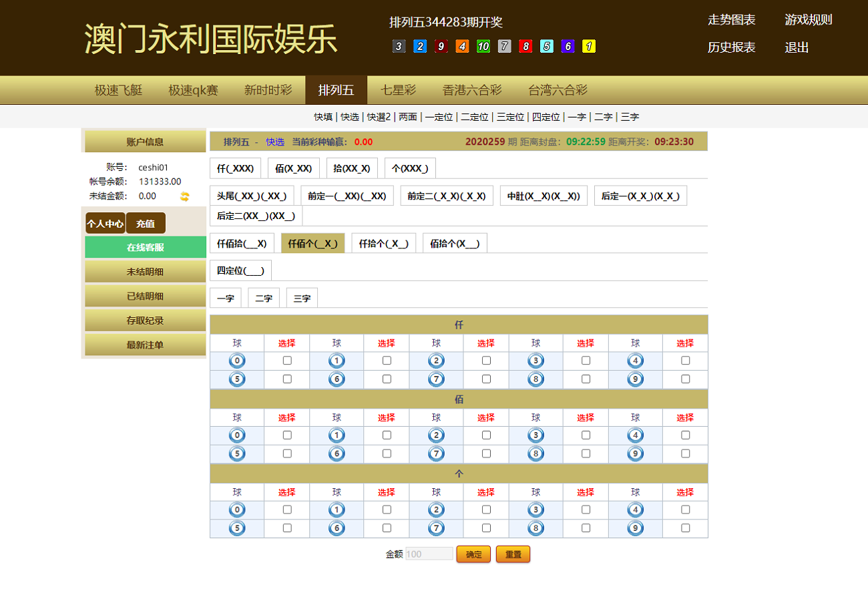Click ball 3 icon in 仟 section
The width and height of the screenshot is (868, 591).
[535, 361]
